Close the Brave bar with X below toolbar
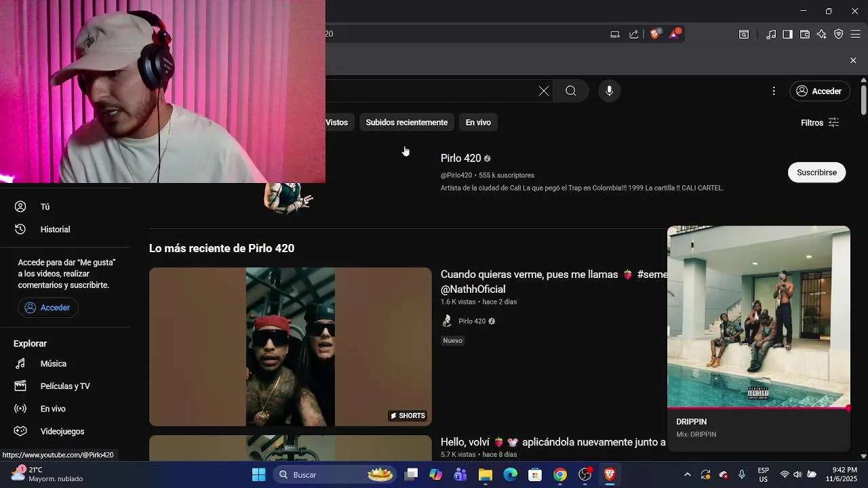The height and width of the screenshot is (488, 868). pos(853,60)
